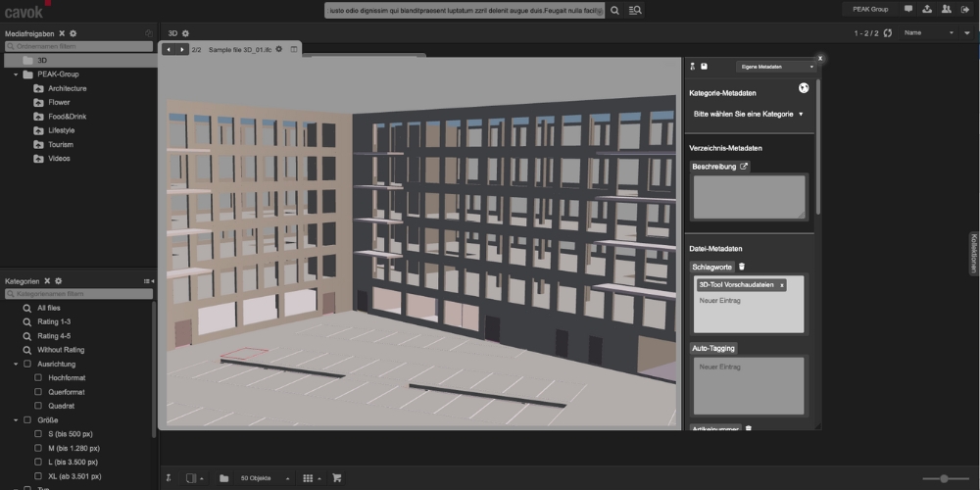
Task: Open the Tourism folder
Action: coord(61,145)
